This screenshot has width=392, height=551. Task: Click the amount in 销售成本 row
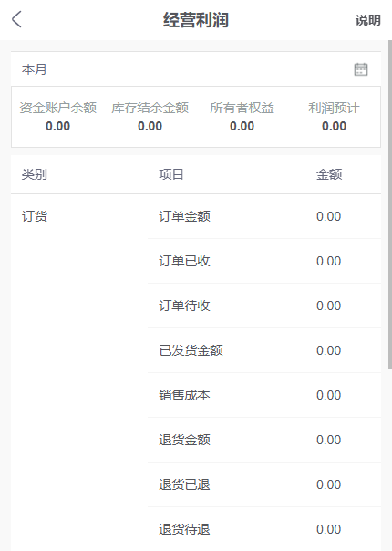point(329,395)
